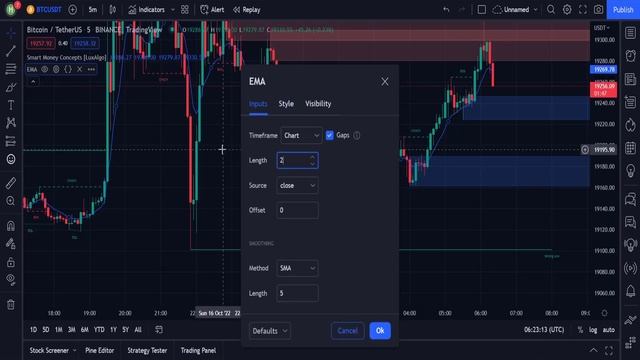Open chart settings gear icon
This screenshot has height=360, width=640.
tap(567, 10)
